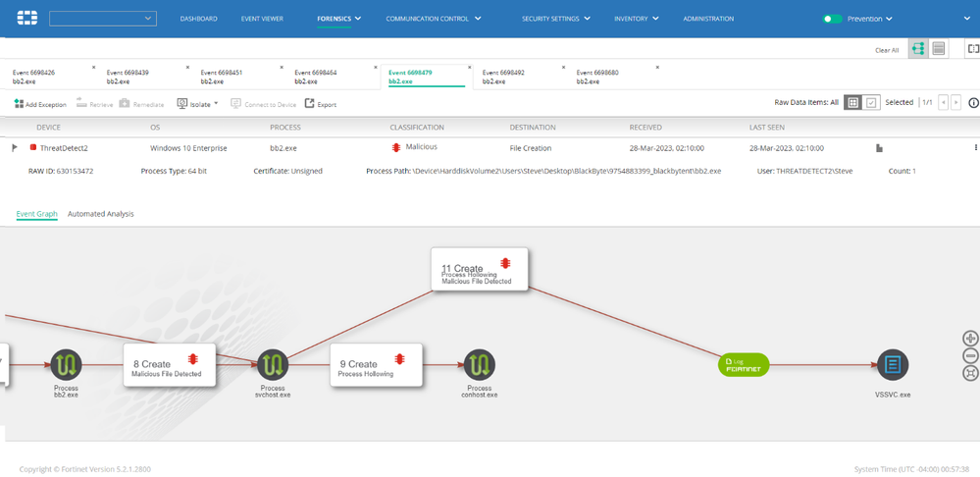Image resolution: width=980 pixels, height=477 pixels.
Task: Expand the Communication Control menu
Action: 434,19
